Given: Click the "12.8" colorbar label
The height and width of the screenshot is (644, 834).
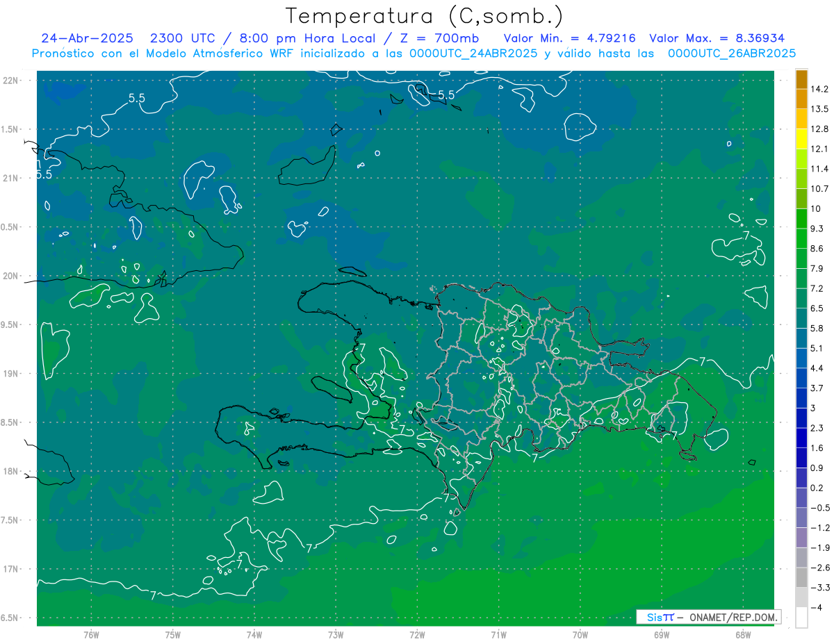Looking at the screenshot, I should 819,129.
